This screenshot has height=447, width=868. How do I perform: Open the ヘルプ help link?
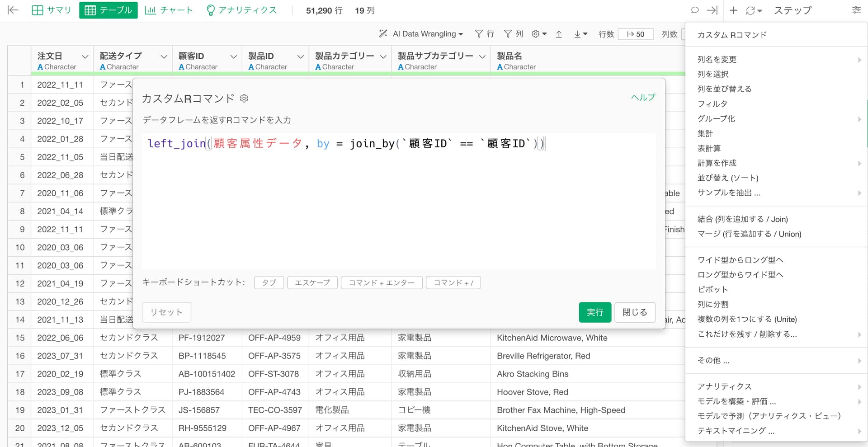pos(643,97)
